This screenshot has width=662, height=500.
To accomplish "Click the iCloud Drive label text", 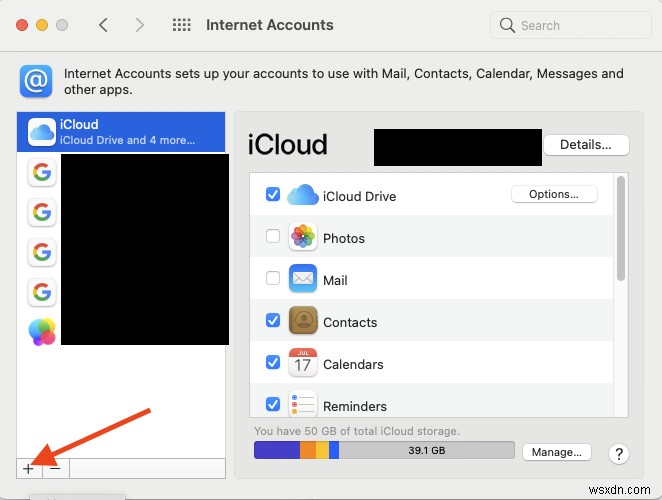I will coord(359,196).
